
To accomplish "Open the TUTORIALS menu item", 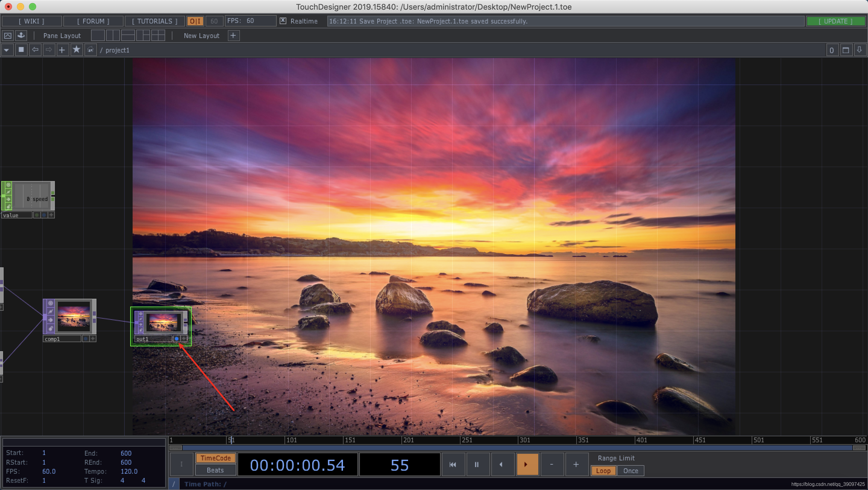I will (x=154, y=21).
